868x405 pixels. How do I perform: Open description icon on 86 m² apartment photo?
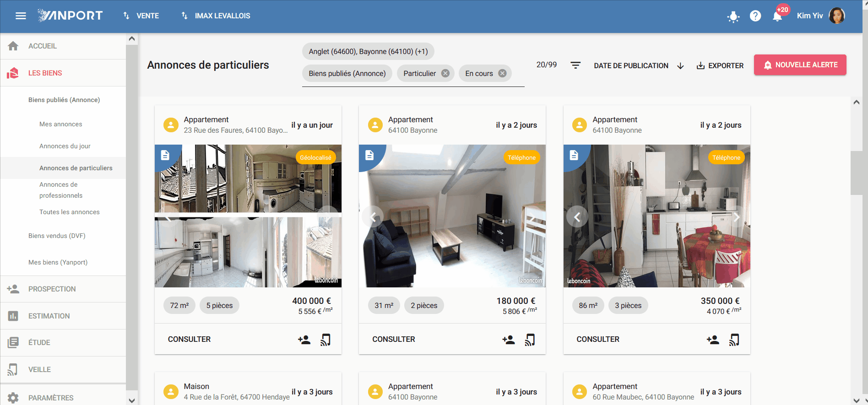pos(574,156)
